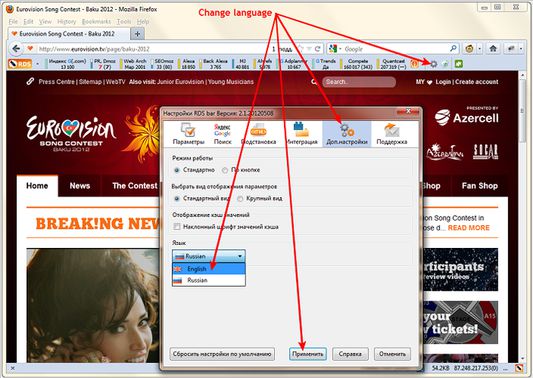Click the Create account link
Image resolution: width=533 pixels, height=378 pixels.
coord(477,82)
